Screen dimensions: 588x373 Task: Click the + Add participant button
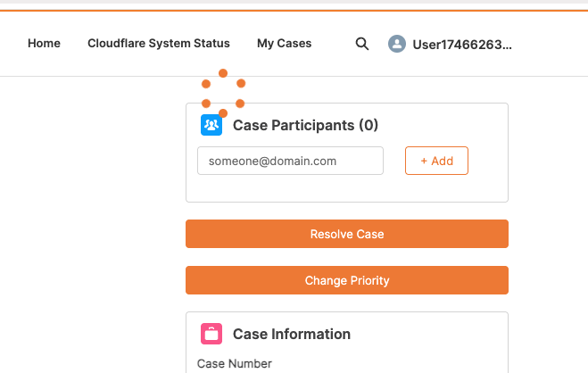pyautogui.click(x=436, y=161)
